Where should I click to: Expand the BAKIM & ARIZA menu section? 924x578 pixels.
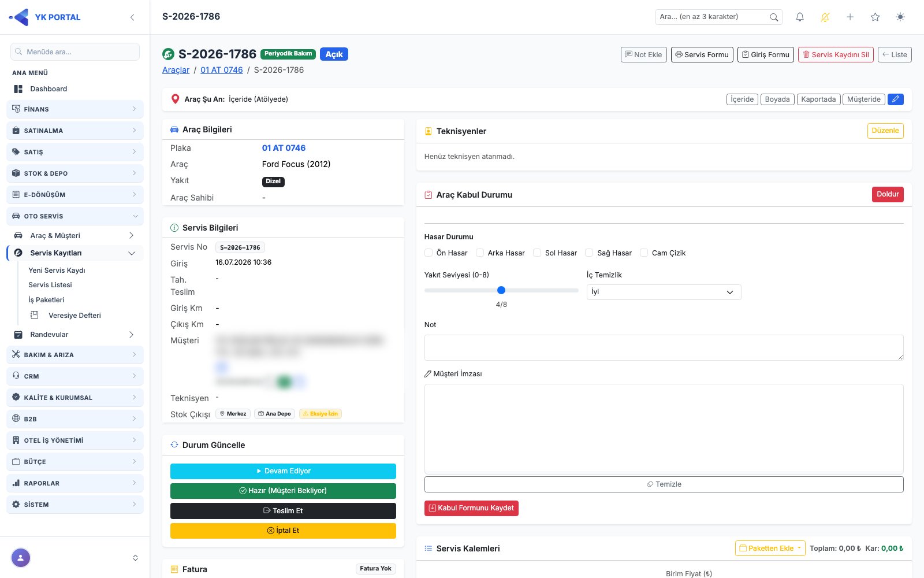point(75,355)
